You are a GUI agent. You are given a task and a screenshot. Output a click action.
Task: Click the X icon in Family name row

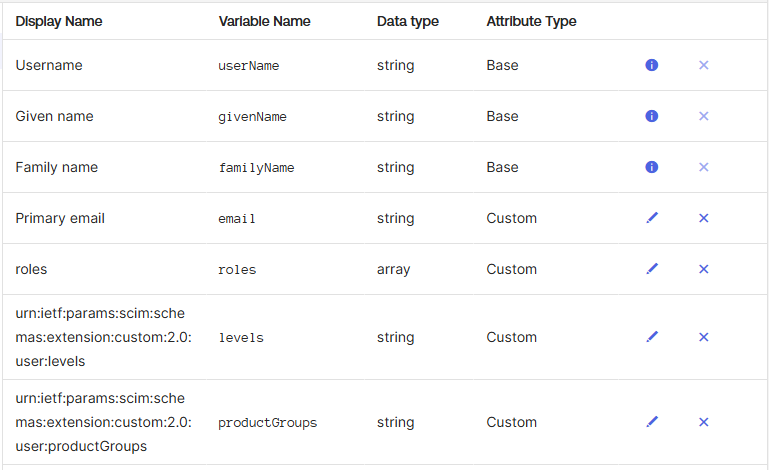[x=703, y=167]
